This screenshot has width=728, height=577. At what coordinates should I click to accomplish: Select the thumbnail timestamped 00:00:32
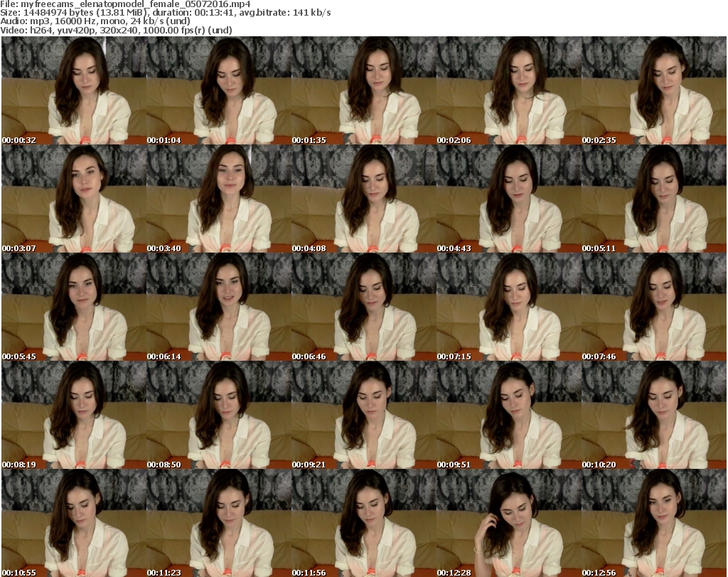click(74, 90)
